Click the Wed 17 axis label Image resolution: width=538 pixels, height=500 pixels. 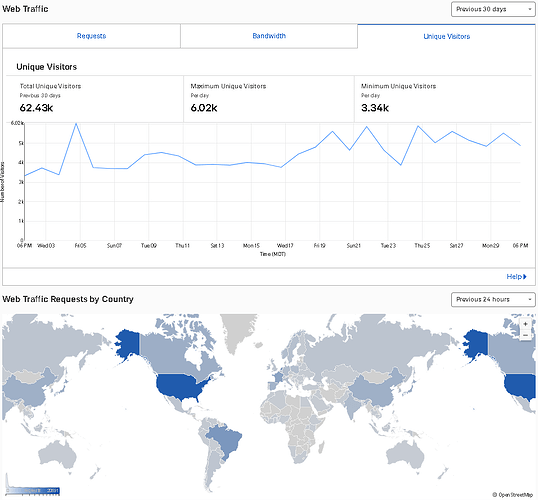(285, 246)
